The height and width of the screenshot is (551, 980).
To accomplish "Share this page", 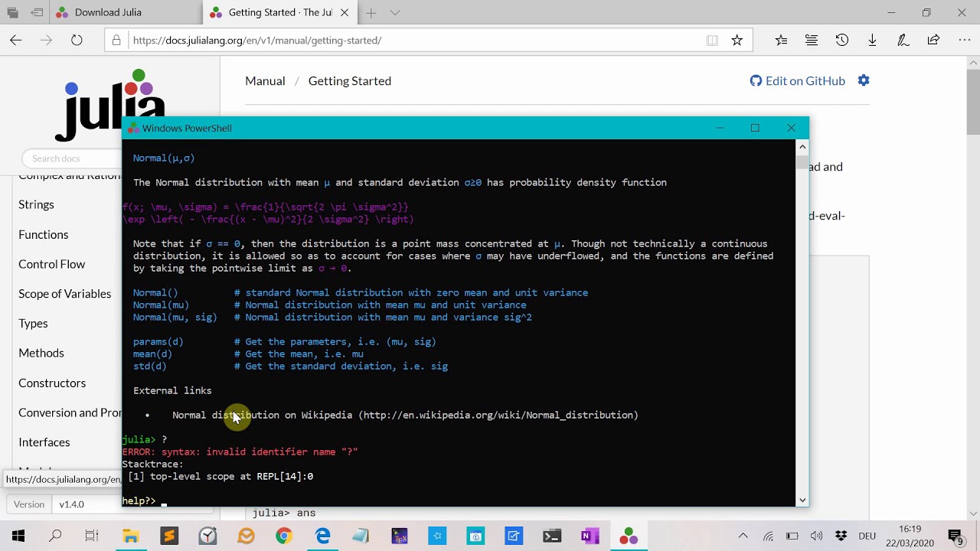I will 933,41.
